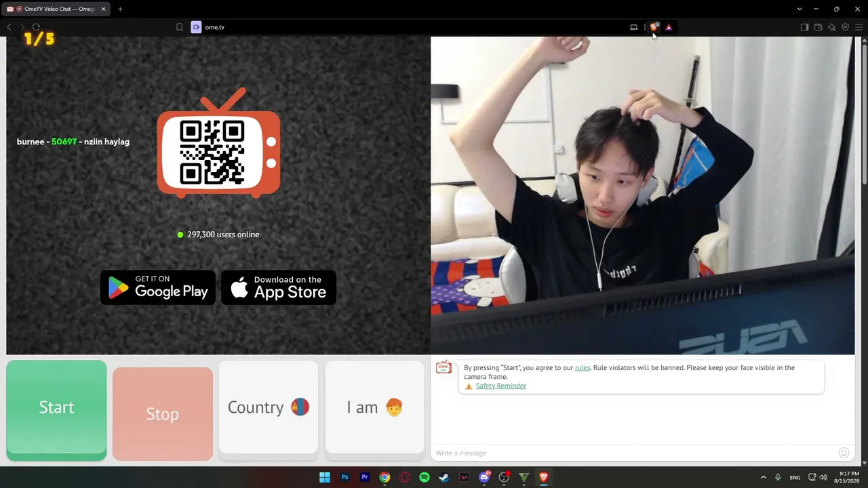Go back to the previous page

click(9, 27)
